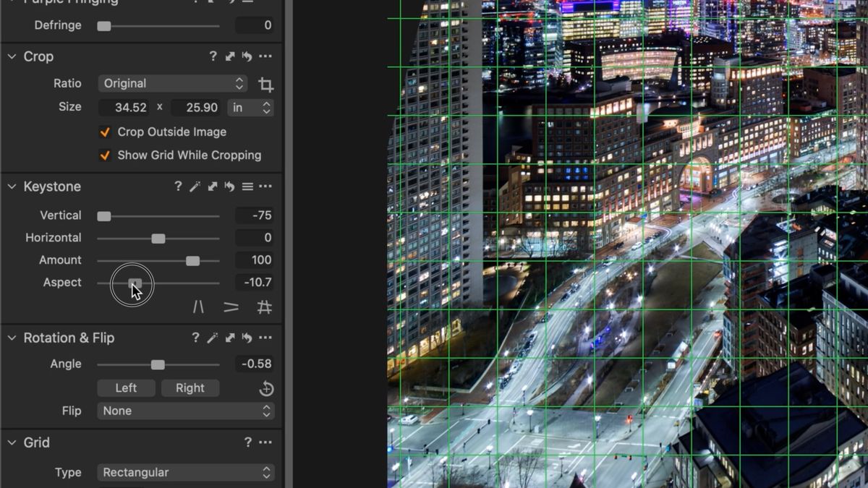Click the freehand rotation icon next to Right
This screenshot has height=488, width=868.
tap(265, 388)
